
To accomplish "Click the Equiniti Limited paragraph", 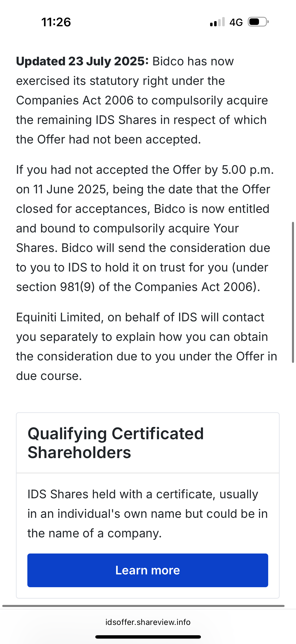I will click(147, 346).
